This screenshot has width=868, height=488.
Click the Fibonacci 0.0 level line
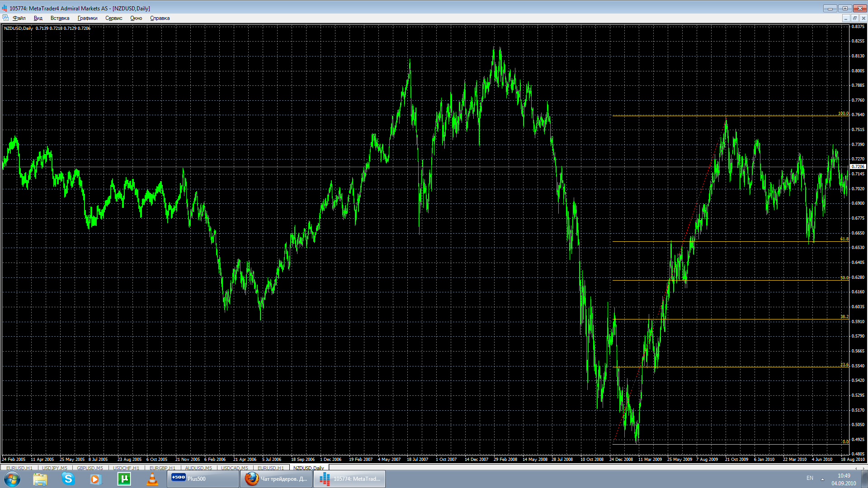[x=730, y=444]
